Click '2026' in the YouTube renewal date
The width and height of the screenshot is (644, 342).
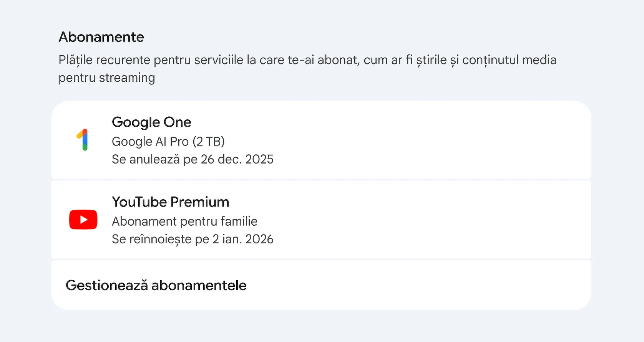(259, 239)
